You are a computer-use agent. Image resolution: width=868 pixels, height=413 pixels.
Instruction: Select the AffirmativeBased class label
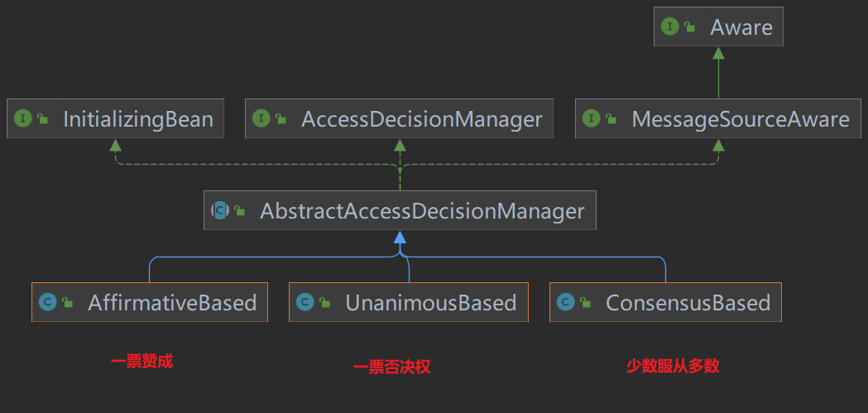pyautogui.click(x=172, y=303)
